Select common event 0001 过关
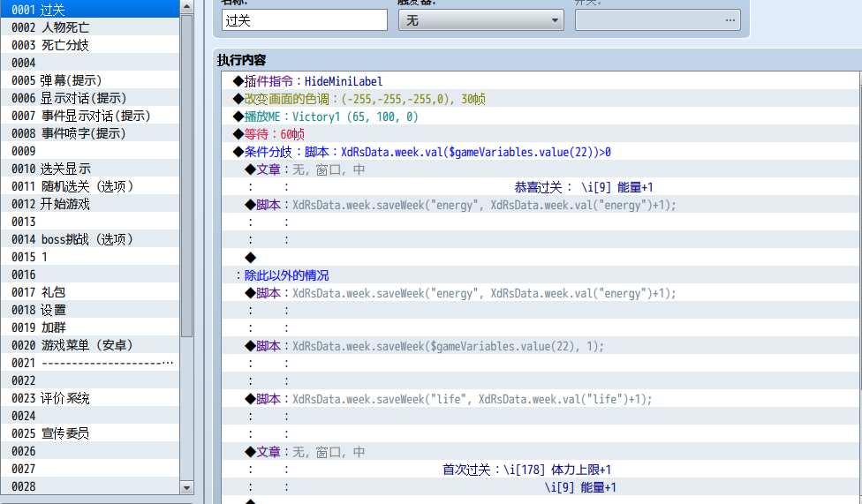Viewport: 862px width, 504px height. [90, 10]
